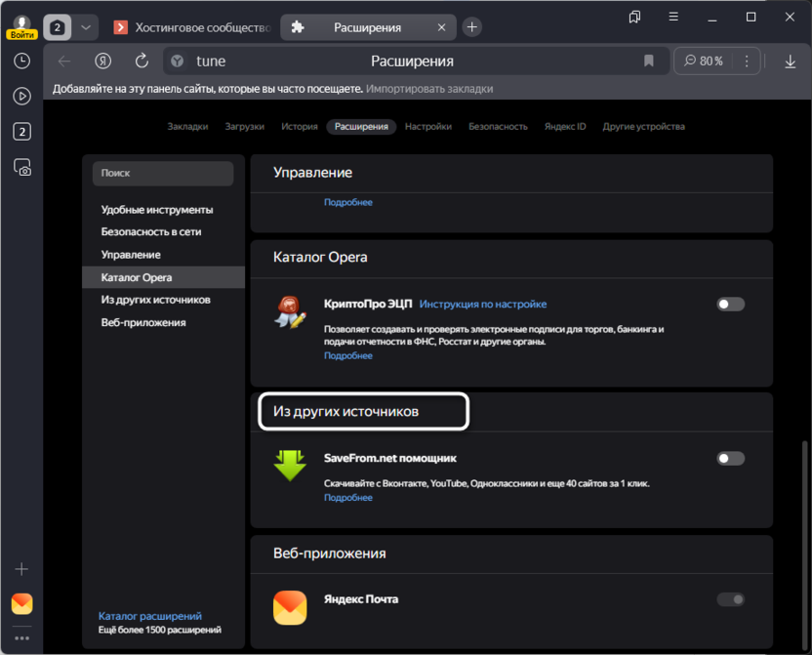812x655 pixels.
Task: Click the Yandex home 'Я' button
Action: 102,61
